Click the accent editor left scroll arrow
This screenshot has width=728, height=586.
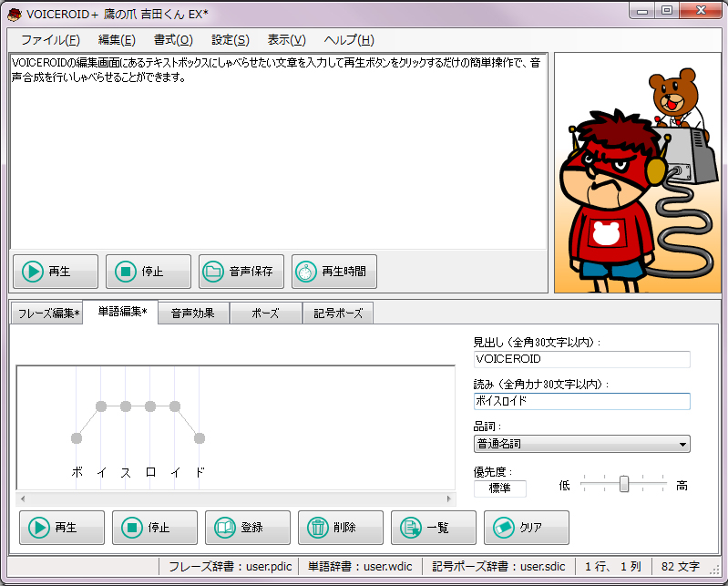pyautogui.click(x=23, y=499)
